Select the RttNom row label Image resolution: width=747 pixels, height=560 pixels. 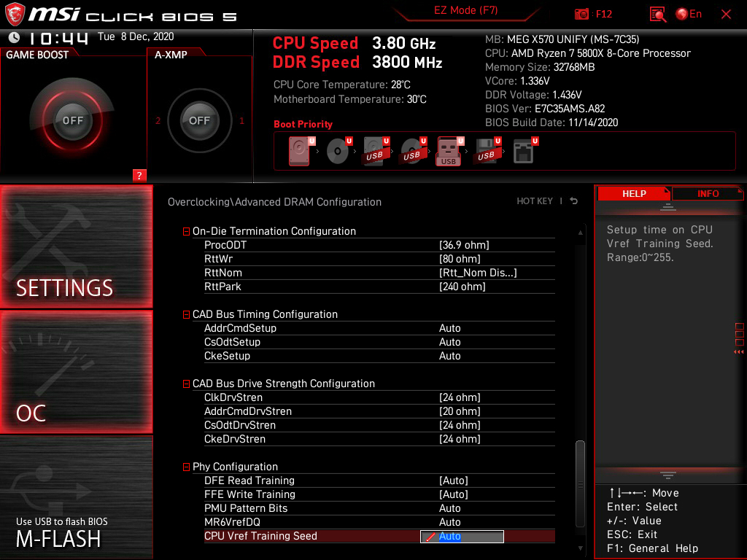[x=223, y=273]
